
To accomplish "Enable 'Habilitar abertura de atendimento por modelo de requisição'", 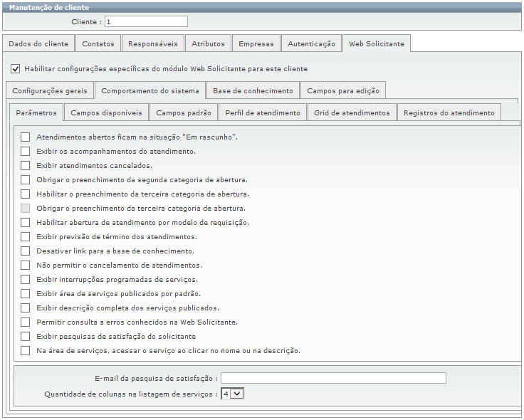I will [x=26, y=222].
